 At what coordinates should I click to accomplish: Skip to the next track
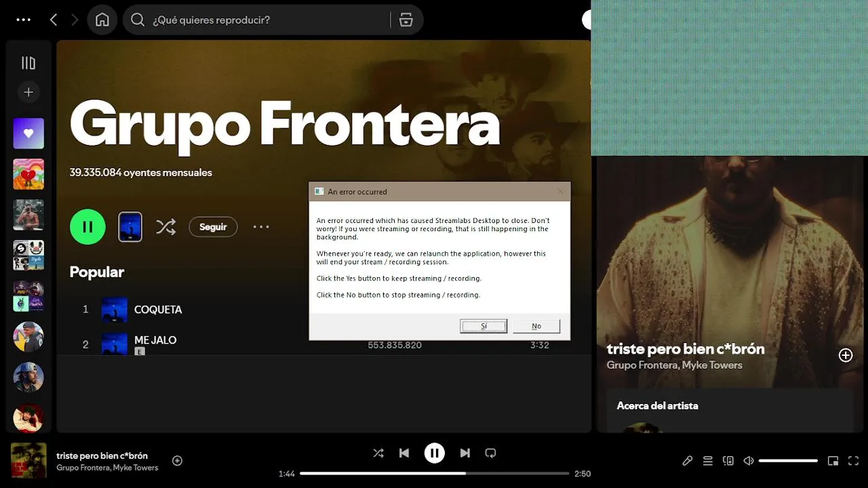point(465,453)
